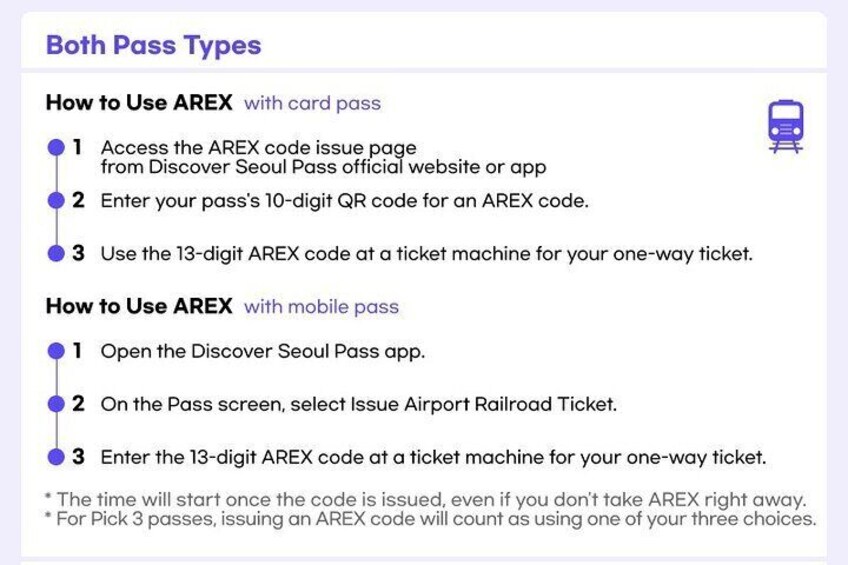Click the purple train icon
Viewport: 848px width, 565px height.
(x=785, y=127)
